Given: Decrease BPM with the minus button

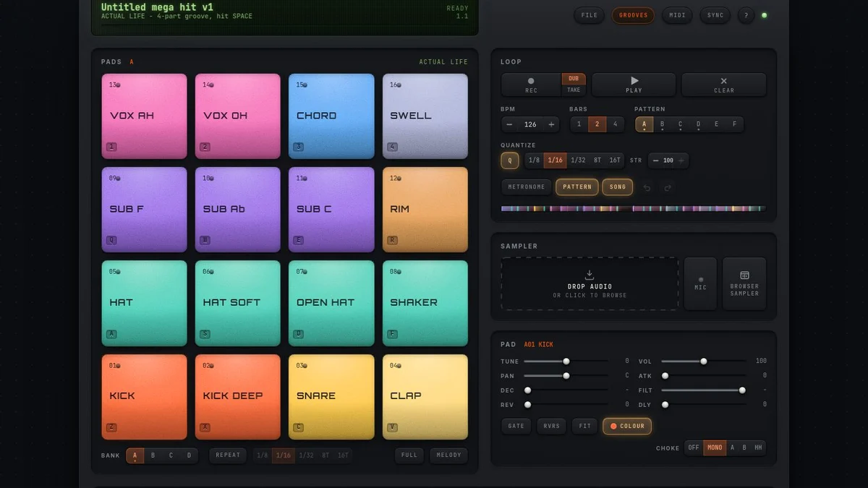Looking at the screenshot, I should pyautogui.click(x=511, y=124).
